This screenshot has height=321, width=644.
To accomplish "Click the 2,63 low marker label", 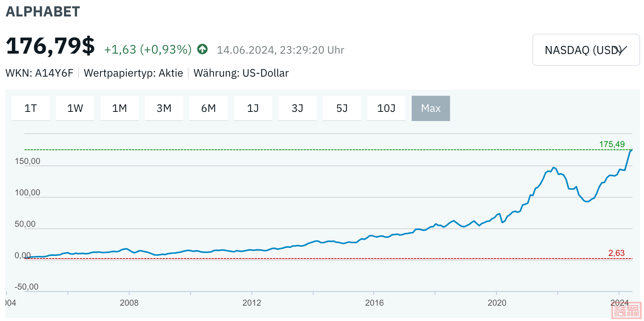I will tap(616, 253).
